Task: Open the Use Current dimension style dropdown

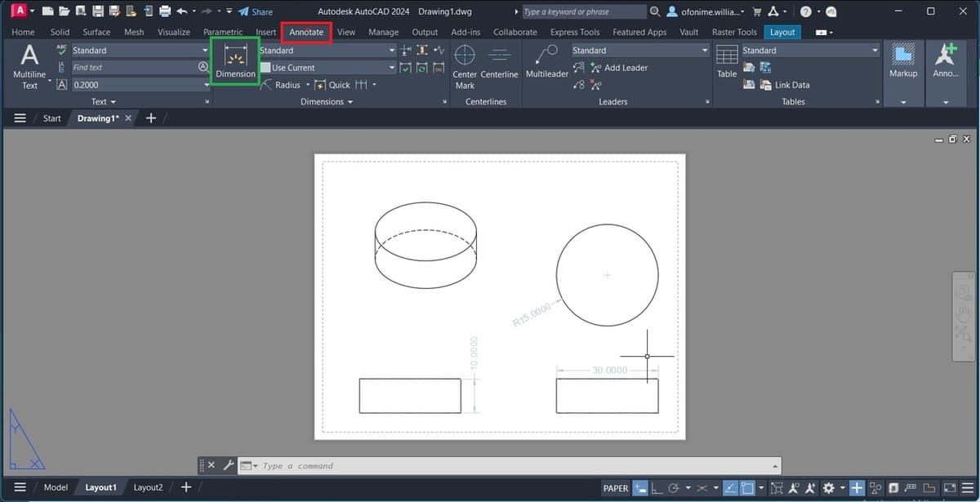Action: [x=327, y=67]
